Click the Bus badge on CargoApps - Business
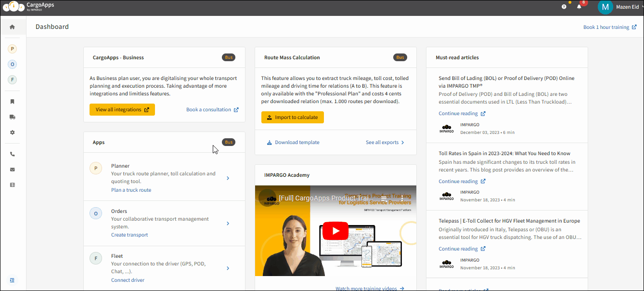The height and width of the screenshot is (291, 644). pyautogui.click(x=229, y=57)
